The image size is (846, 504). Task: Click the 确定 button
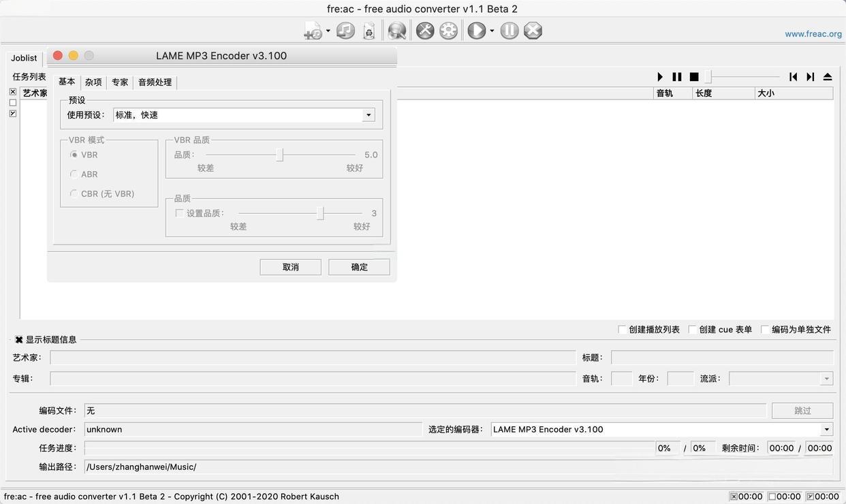click(359, 267)
